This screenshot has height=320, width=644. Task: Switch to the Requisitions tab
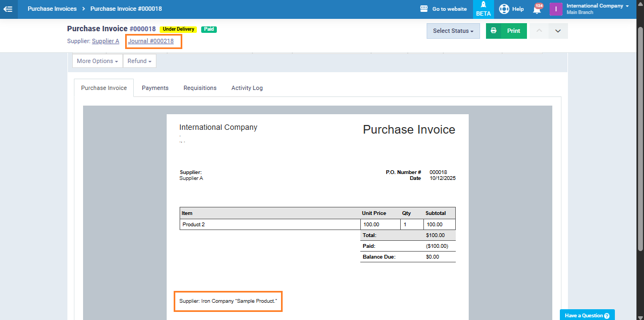pyautogui.click(x=200, y=88)
